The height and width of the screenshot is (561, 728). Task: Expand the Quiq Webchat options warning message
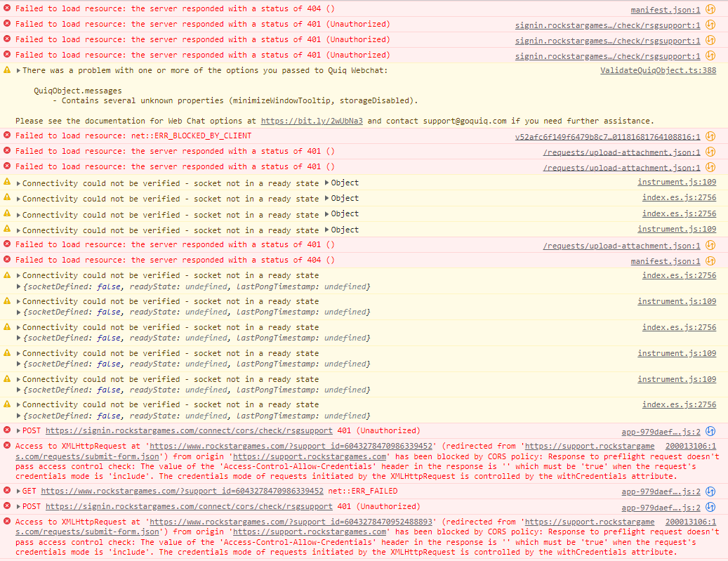click(x=18, y=71)
